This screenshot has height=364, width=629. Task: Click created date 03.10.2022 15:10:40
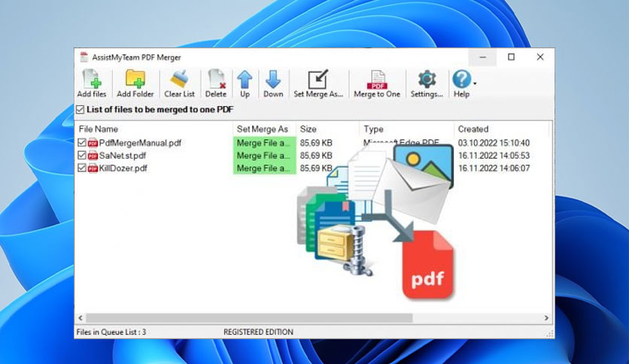(494, 143)
